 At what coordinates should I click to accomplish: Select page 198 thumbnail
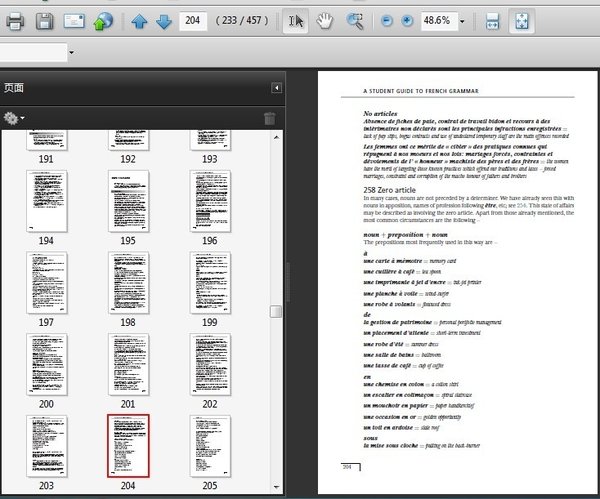click(128, 280)
